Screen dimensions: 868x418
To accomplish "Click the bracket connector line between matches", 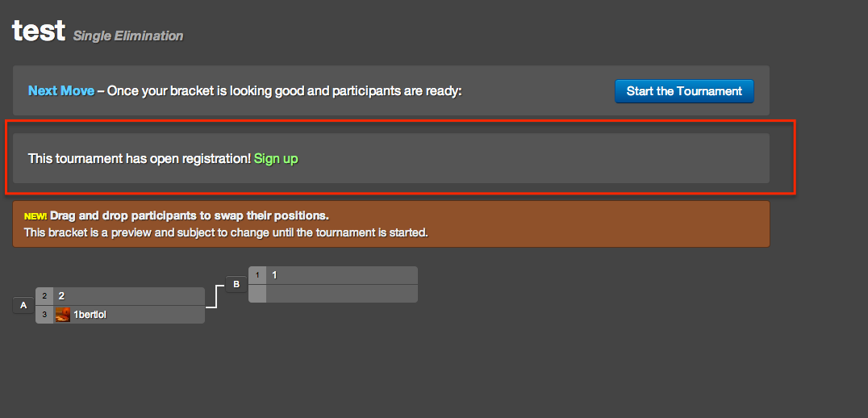I will (x=215, y=296).
